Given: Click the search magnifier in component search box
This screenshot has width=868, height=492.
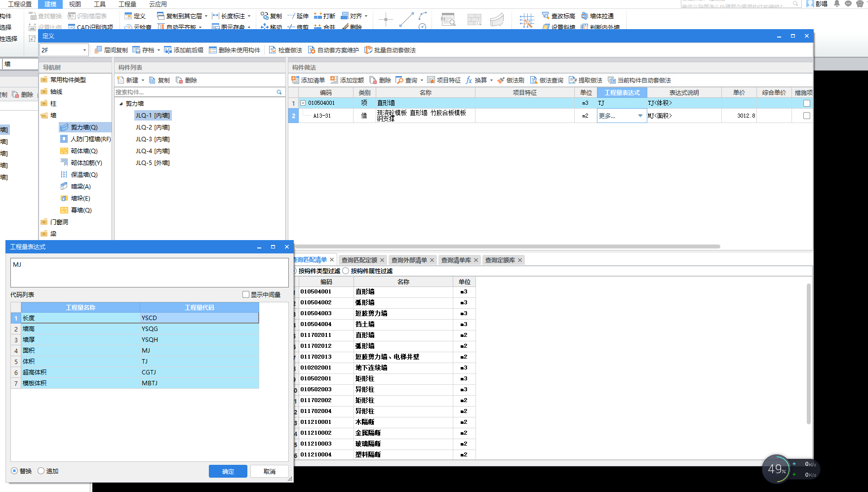Looking at the screenshot, I should pyautogui.click(x=279, y=92).
